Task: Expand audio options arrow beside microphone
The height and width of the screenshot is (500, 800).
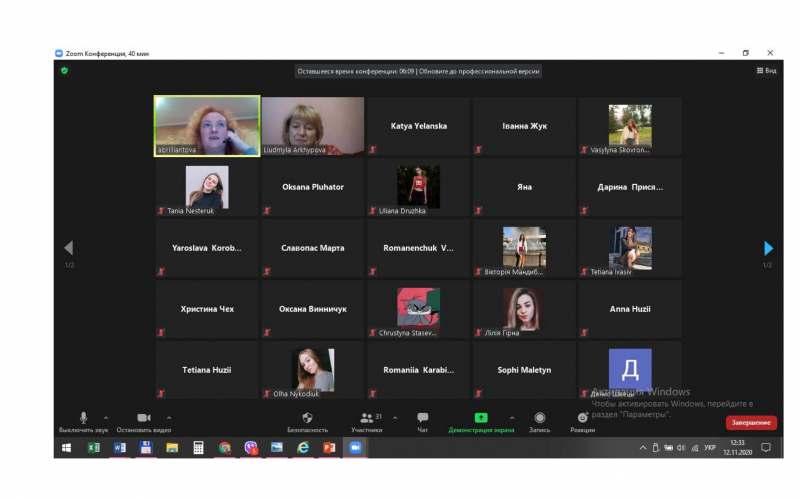Action: (x=109, y=417)
